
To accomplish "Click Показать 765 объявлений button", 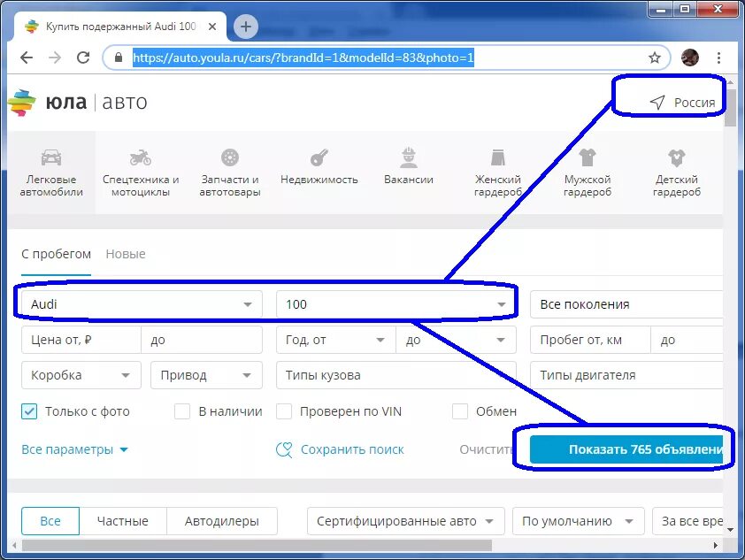I will click(626, 449).
